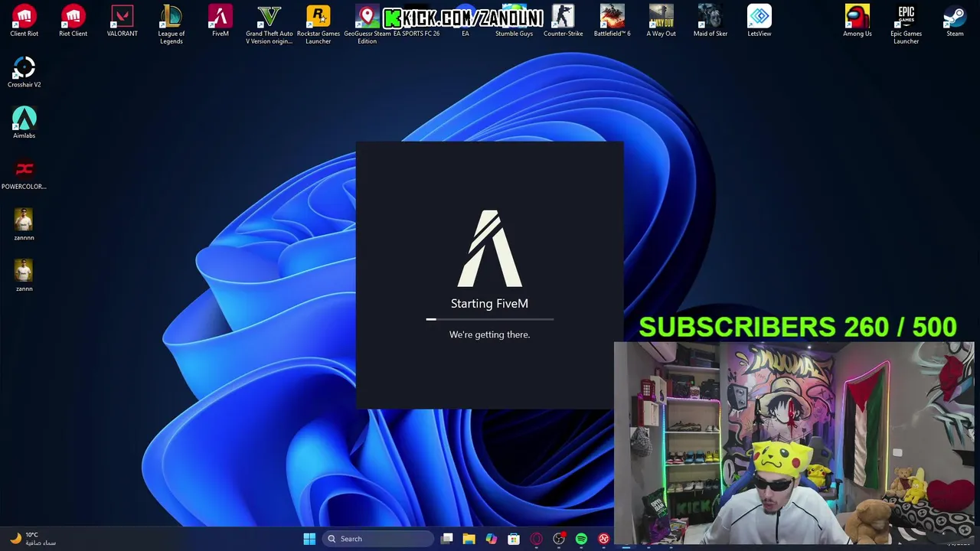Select the zannn desktop file

click(x=24, y=275)
